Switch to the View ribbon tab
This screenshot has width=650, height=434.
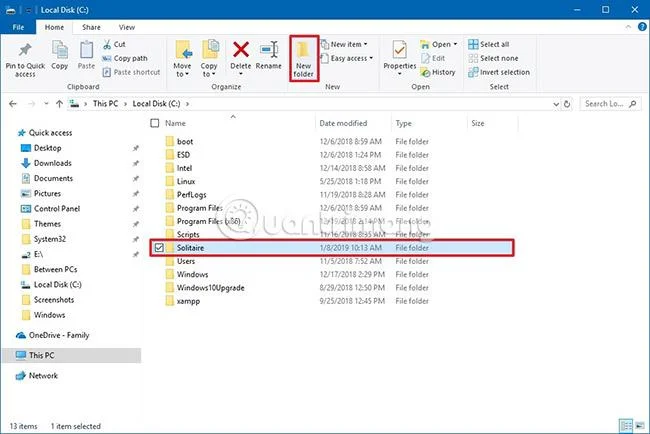[x=127, y=27]
